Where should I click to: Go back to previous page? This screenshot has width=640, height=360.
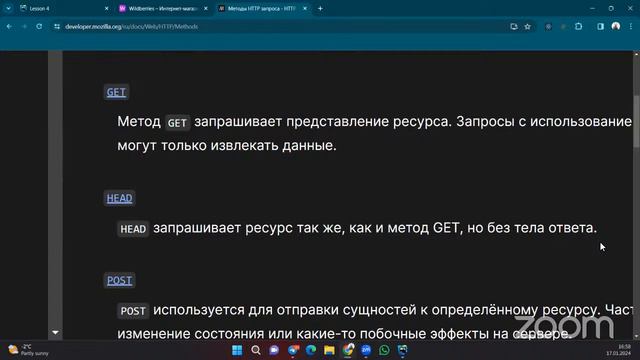(x=9, y=27)
